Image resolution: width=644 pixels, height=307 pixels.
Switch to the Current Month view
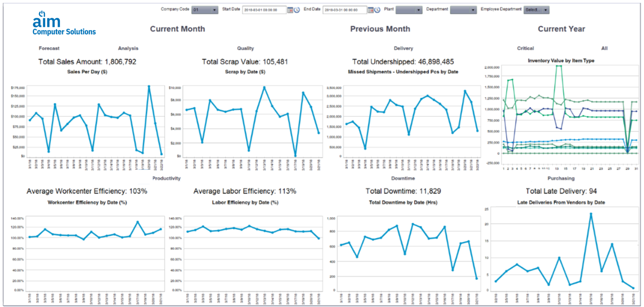pyautogui.click(x=177, y=29)
